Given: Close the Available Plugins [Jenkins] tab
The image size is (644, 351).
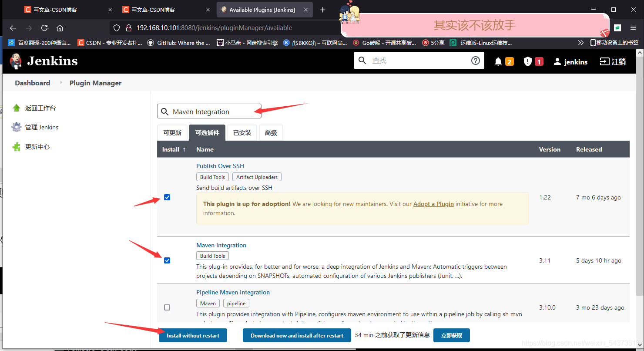Looking at the screenshot, I should click(x=306, y=10).
